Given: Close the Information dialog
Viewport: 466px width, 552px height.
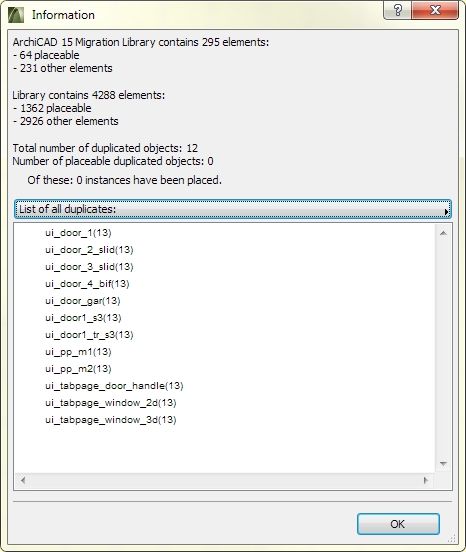Looking at the screenshot, I should pyautogui.click(x=435, y=10).
